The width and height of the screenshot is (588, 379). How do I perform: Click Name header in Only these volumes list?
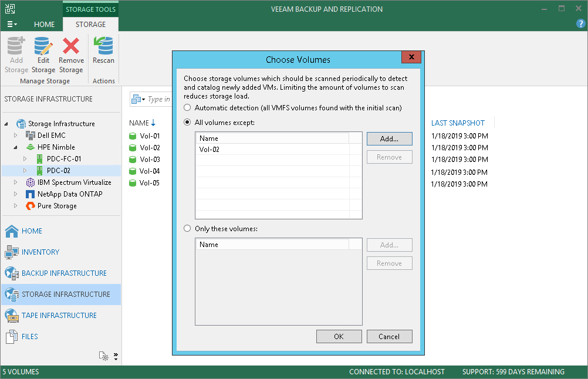(x=273, y=245)
